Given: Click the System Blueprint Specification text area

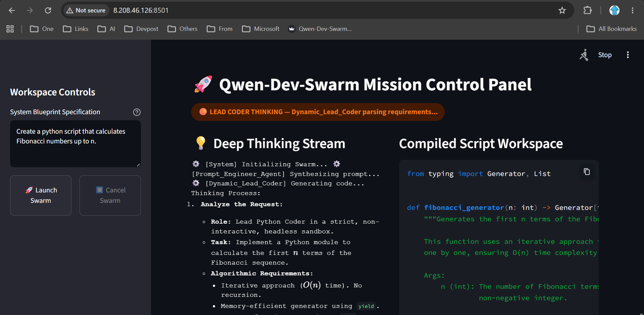Looking at the screenshot, I should (x=75, y=144).
